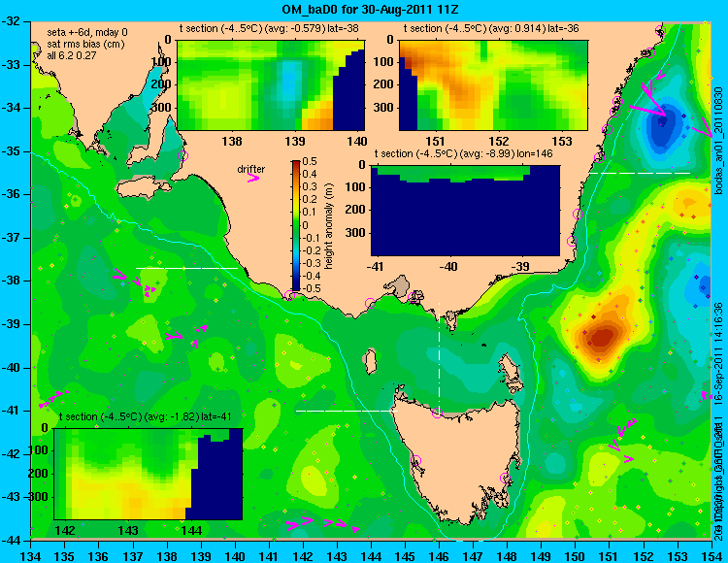
Task: Click magenta station circle on Tasmania's north coast
Action: [437, 413]
